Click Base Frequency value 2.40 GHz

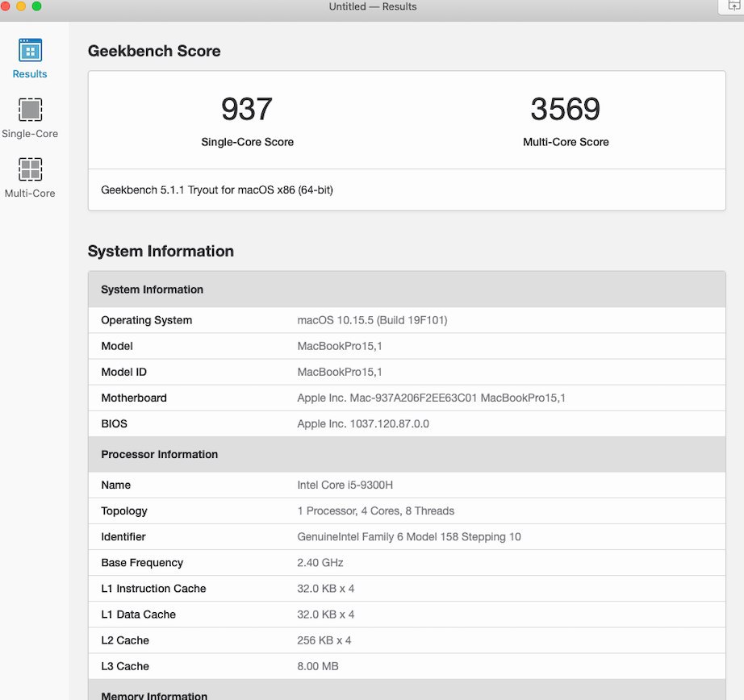(x=320, y=562)
